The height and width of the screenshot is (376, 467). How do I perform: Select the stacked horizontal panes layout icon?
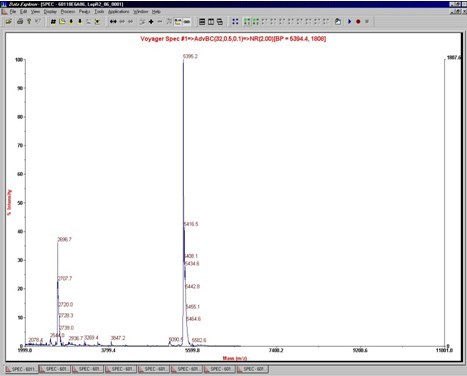[x=202, y=22]
